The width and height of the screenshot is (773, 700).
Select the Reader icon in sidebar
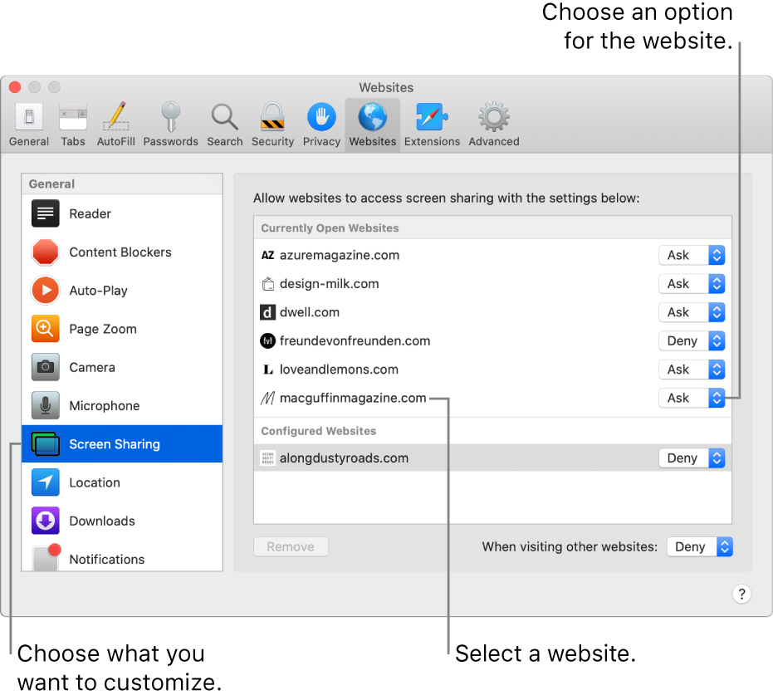(x=46, y=213)
